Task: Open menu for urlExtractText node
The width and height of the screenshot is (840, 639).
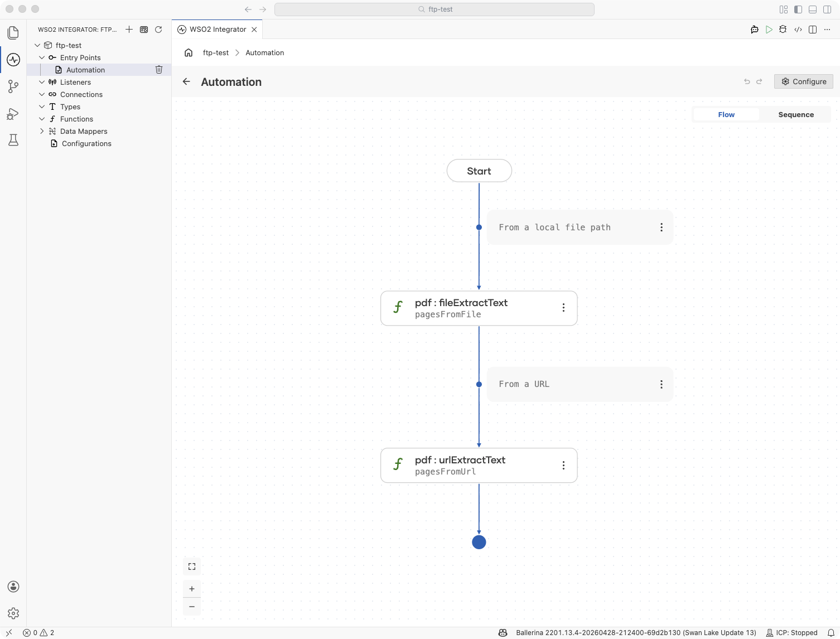Action: click(x=563, y=465)
